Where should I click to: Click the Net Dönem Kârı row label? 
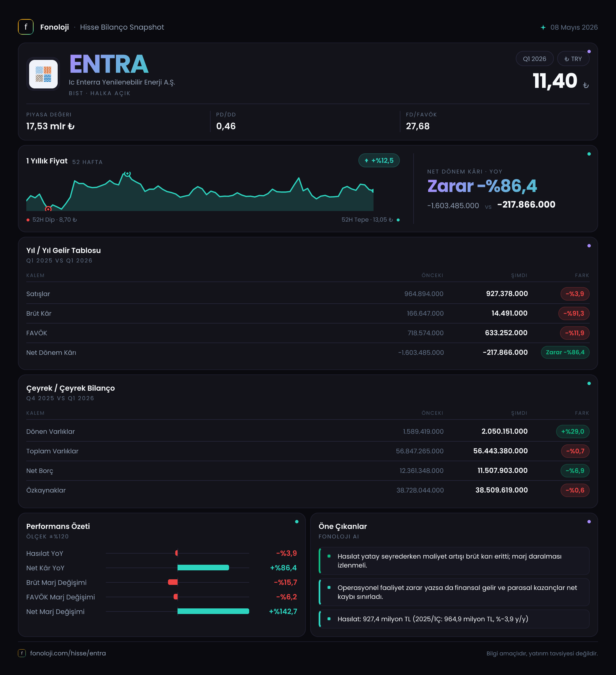pyautogui.click(x=51, y=353)
